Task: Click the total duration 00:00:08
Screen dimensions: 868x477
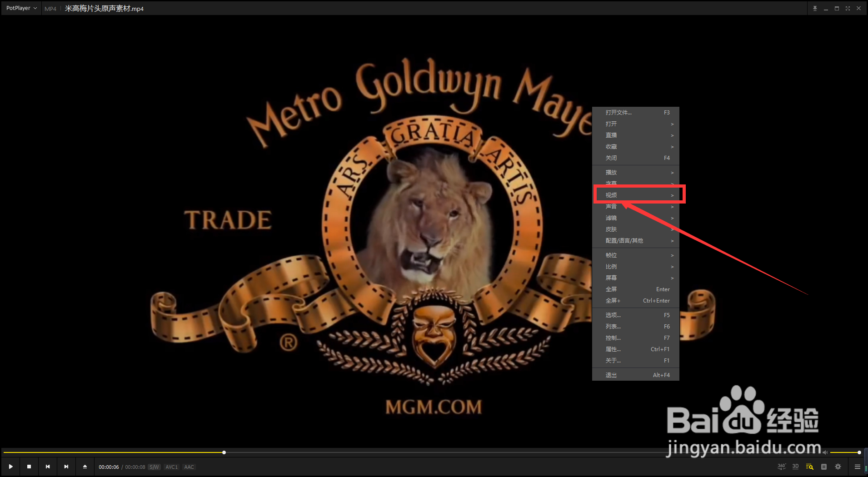Action: point(135,467)
